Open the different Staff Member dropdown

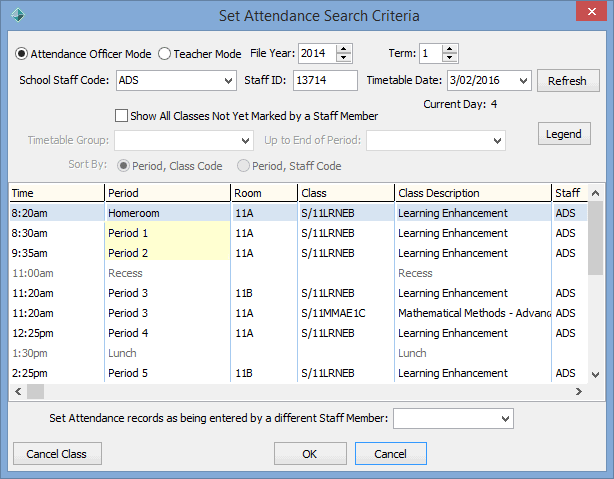click(x=505, y=419)
